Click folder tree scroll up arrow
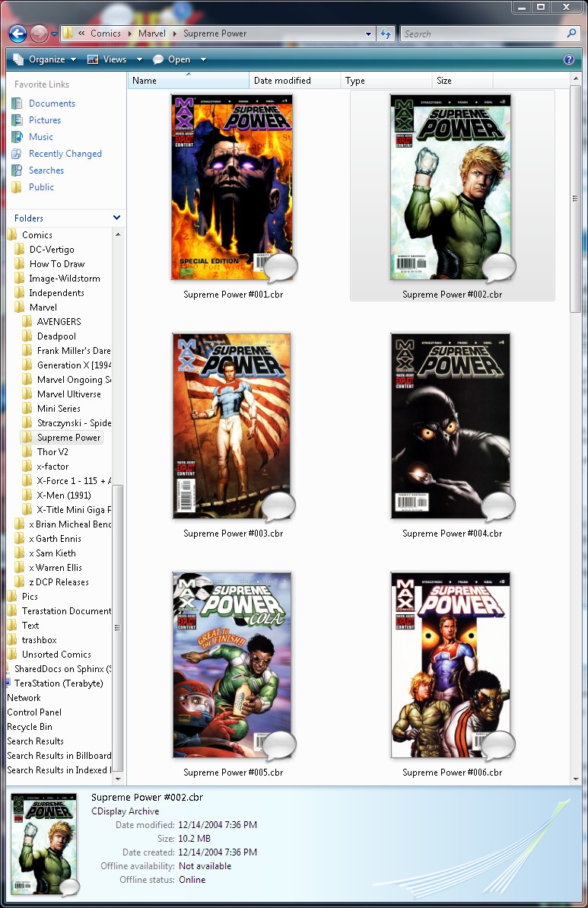 click(118, 234)
